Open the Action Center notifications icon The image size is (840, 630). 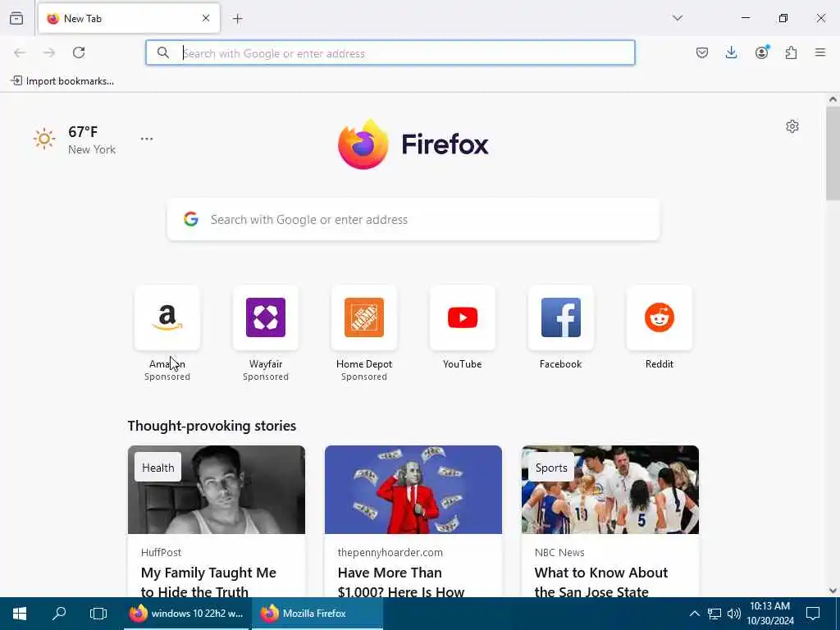point(813,614)
